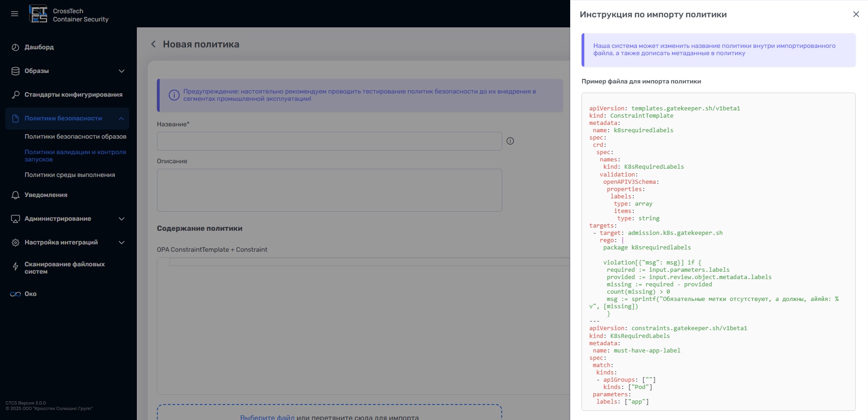Open the Дашборд section

(39, 47)
